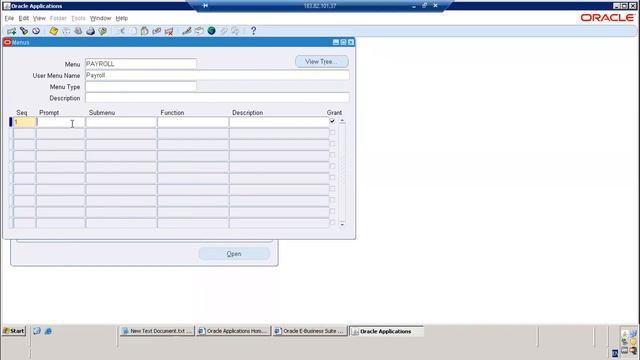The image size is (640, 360).
Task: Click the Zoom toolbar icon
Action: [199, 31]
